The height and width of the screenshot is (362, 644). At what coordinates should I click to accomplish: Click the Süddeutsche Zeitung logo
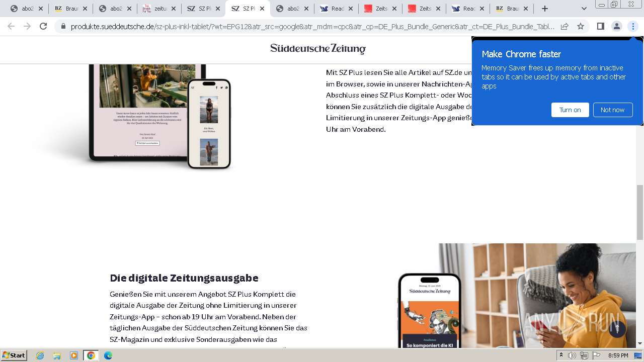(x=318, y=48)
